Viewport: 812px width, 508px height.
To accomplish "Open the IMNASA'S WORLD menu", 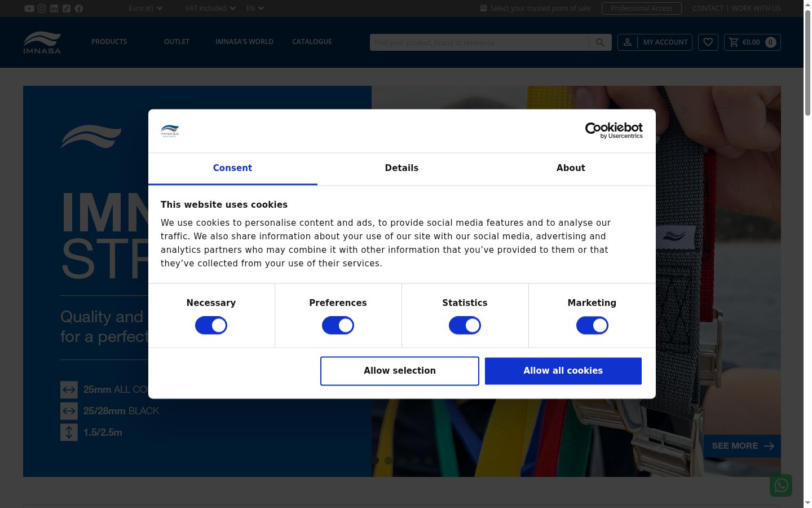I will (244, 42).
